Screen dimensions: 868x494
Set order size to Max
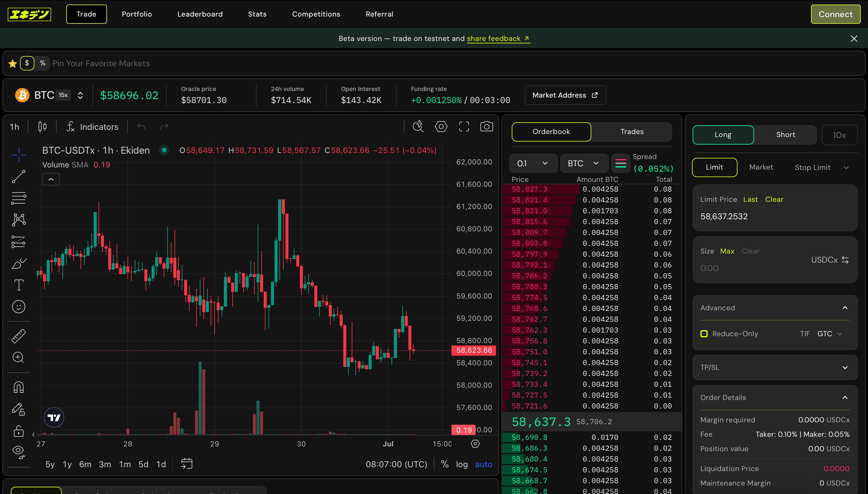tap(727, 251)
